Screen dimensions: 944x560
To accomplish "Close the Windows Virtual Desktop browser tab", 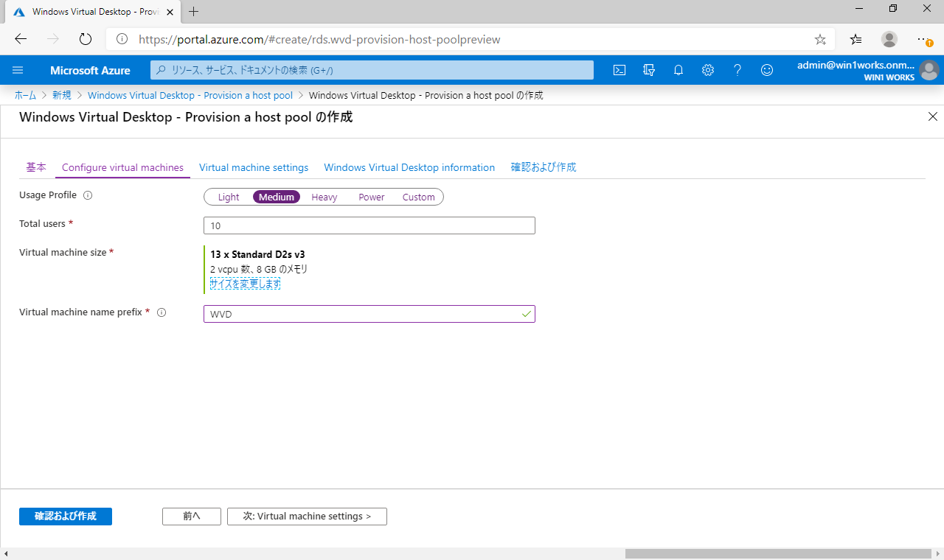I will [170, 11].
